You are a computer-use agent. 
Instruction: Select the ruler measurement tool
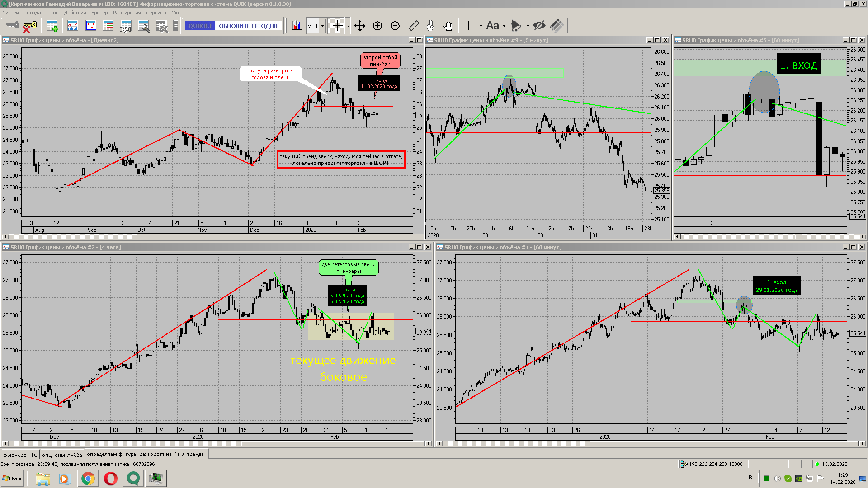click(414, 26)
